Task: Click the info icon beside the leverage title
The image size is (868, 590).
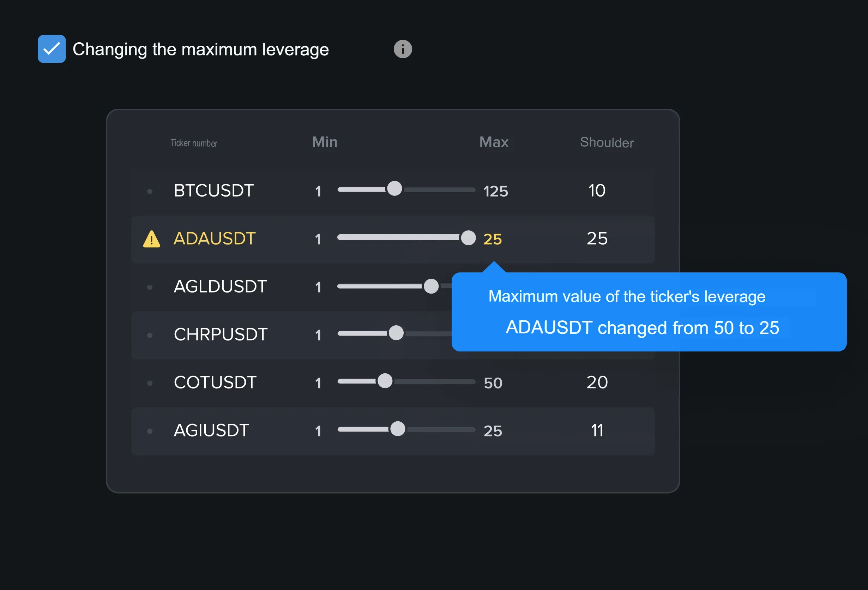Action: click(403, 49)
